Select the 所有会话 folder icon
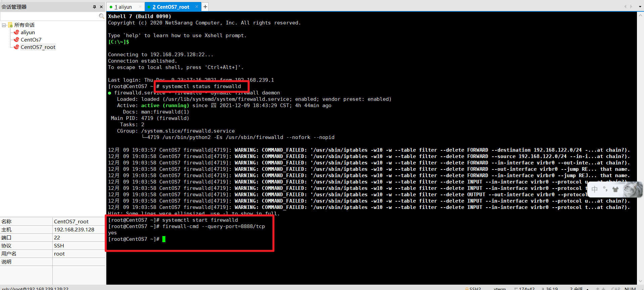 coord(10,25)
